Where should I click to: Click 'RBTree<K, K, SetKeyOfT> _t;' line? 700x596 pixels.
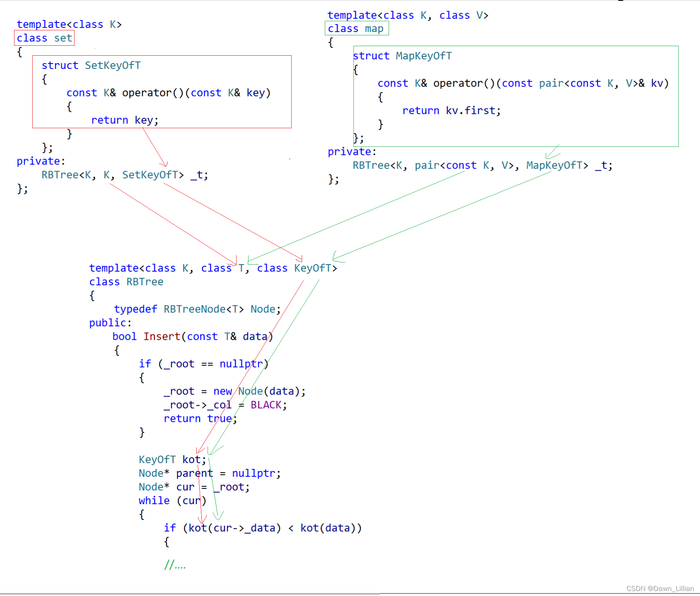(x=125, y=175)
